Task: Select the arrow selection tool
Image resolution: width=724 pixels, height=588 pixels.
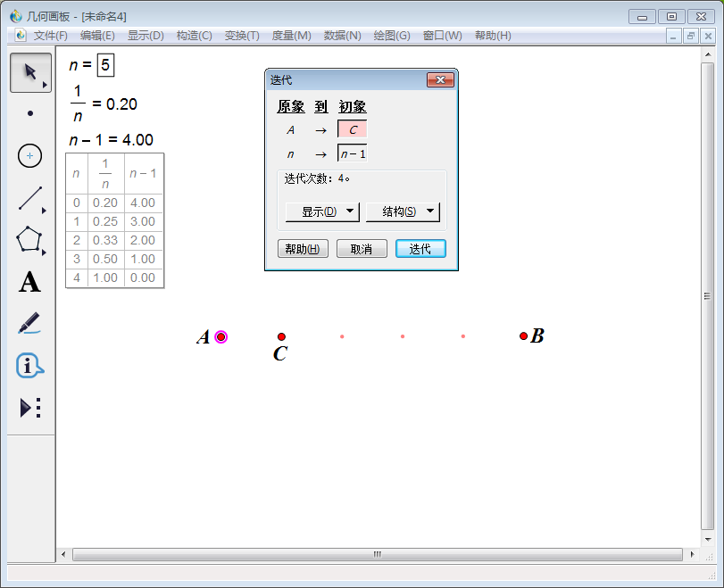Action: (29, 71)
